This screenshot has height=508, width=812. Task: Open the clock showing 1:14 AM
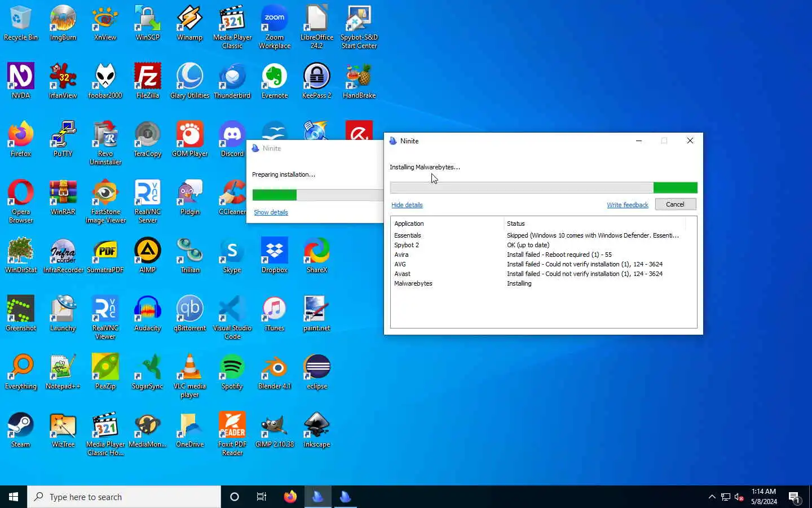764,497
